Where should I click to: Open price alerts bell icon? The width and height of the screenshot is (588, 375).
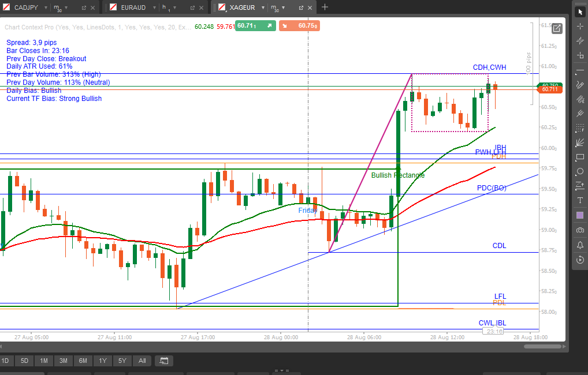[x=580, y=245]
